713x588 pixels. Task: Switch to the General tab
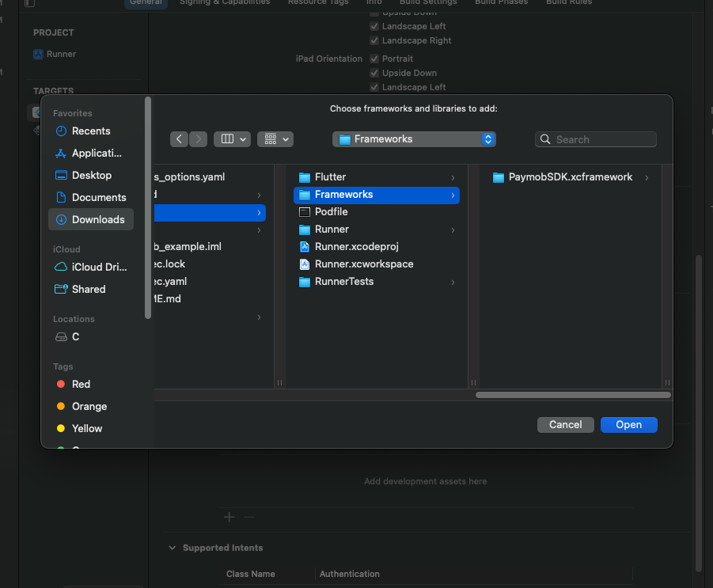[146, 2]
